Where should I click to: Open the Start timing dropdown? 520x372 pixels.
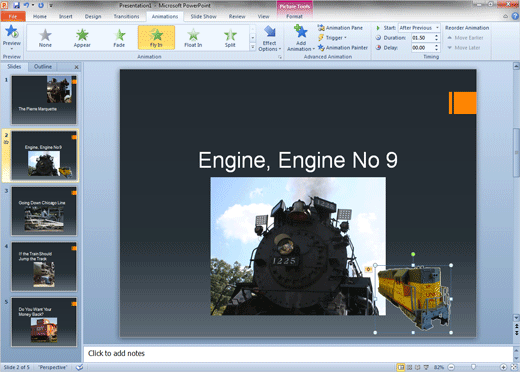click(x=419, y=28)
